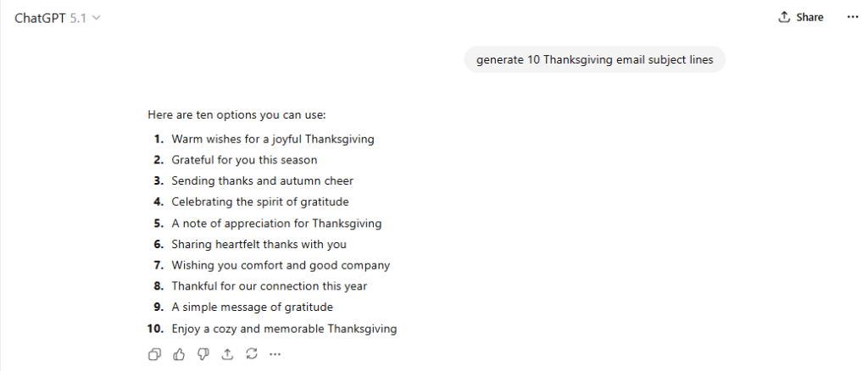Open the three-dot menu in the top-right corner
868x371 pixels.
[852, 17]
